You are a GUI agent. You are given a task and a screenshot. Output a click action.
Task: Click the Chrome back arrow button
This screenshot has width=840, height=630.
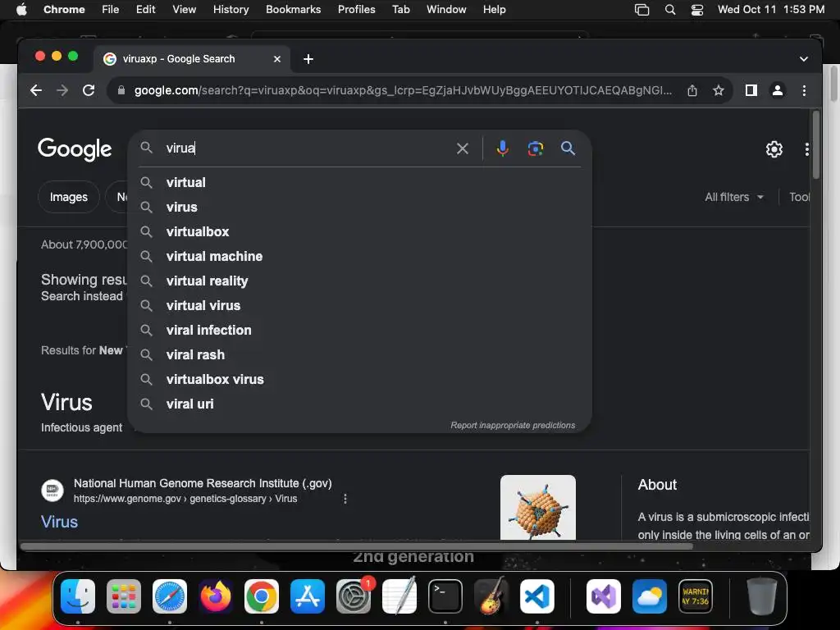point(36,90)
